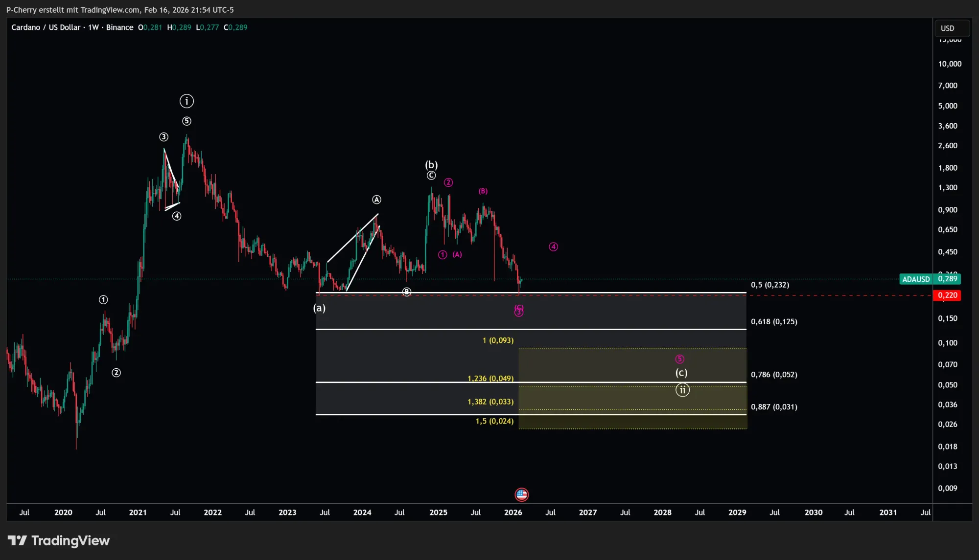Click the US flag economic event icon
Image resolution: width=979 pixels, height=560 pixels.
(x=522, y=494)
